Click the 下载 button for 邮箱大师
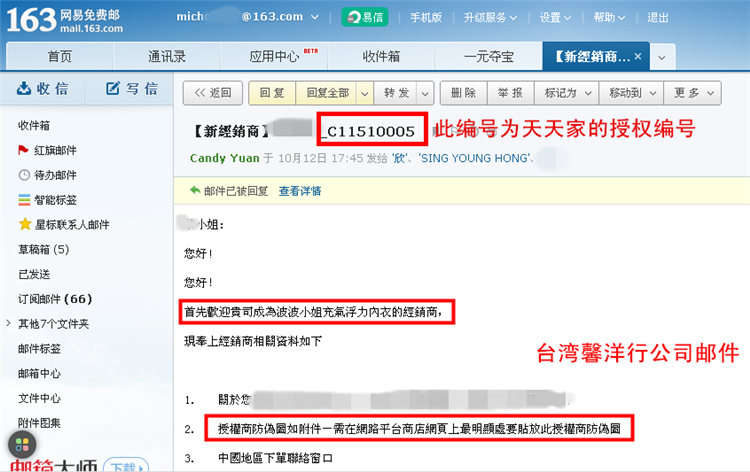 click(126, 465)
